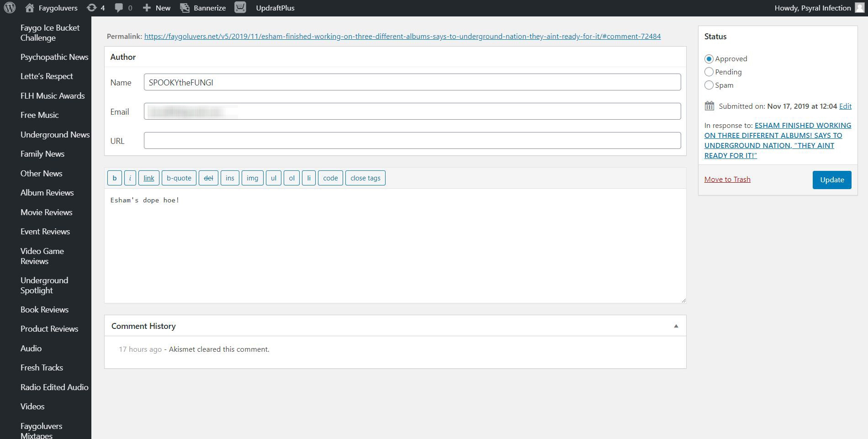Open Radio Edited Audio sidebar item
The width and height of the screenshot is (868, 439).
[x=54, y=387]
